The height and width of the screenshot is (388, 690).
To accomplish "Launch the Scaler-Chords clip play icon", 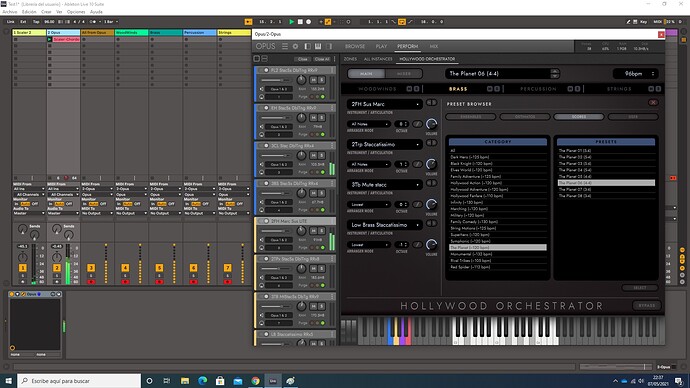I will pos(50,40).
